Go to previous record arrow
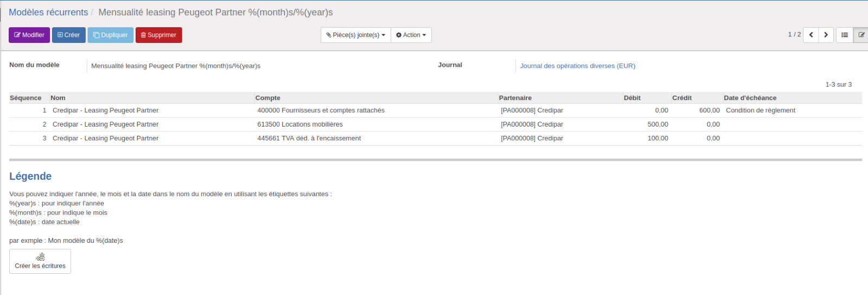868x295 pixels. tap(811, 35)
